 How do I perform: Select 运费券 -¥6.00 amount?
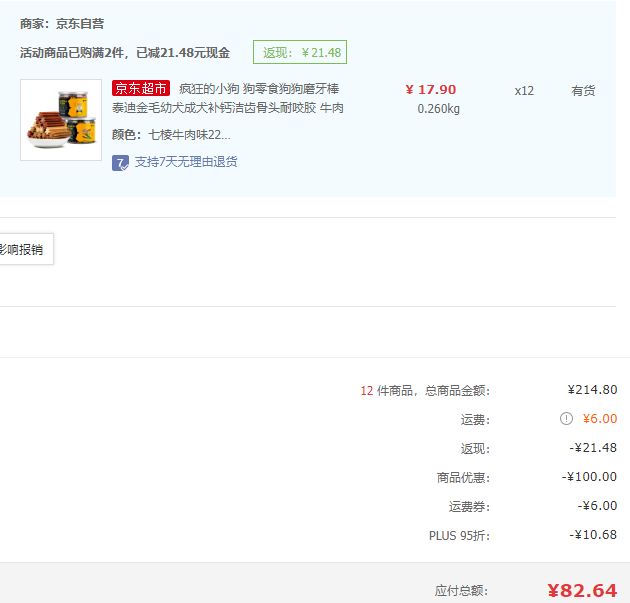597,506
